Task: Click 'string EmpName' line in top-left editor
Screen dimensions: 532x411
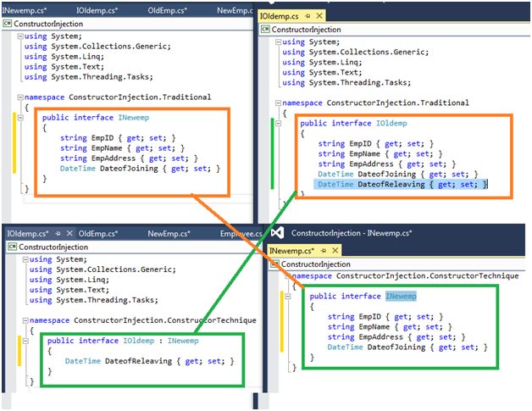Action: [x=122, y=148]
